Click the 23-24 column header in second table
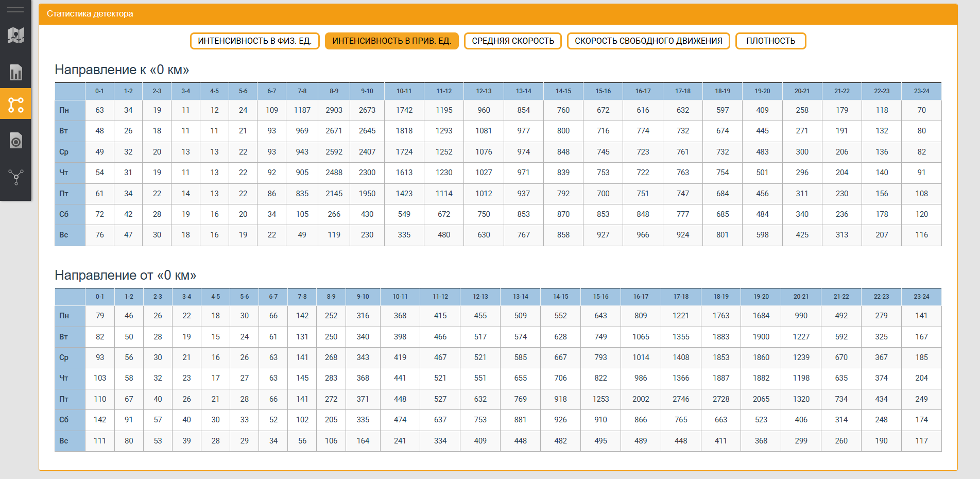The height and width of the screenshot is (479, 980). click(x=921, y=297)
